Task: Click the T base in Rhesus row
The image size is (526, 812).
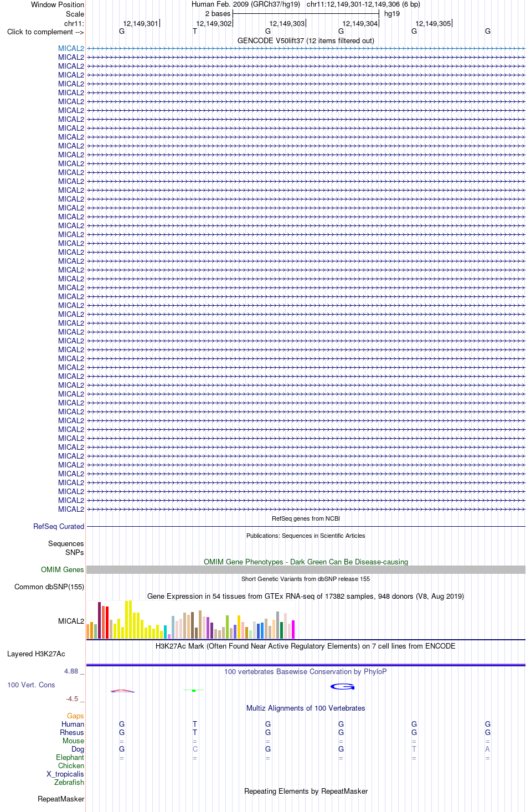Action: click(195, 732)
